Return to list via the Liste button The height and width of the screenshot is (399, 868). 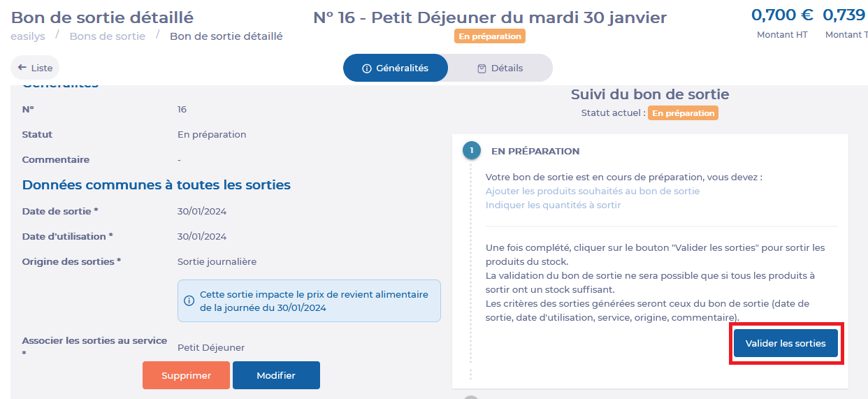pos(35,68)
